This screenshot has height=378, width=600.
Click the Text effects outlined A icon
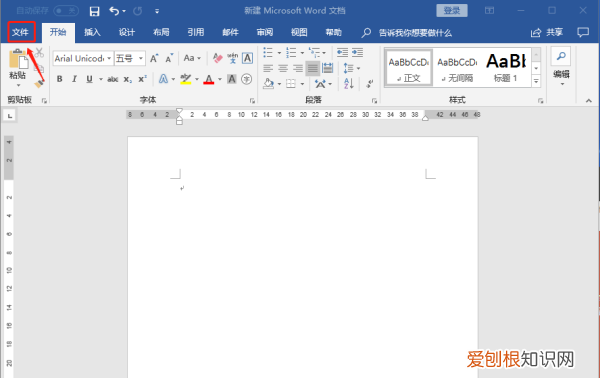tap(163, 79)
